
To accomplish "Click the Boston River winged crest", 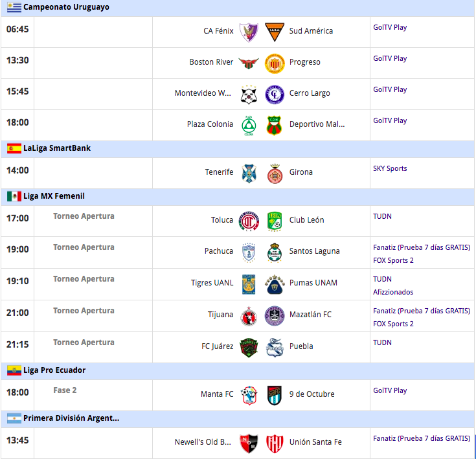I will [249, 63].
